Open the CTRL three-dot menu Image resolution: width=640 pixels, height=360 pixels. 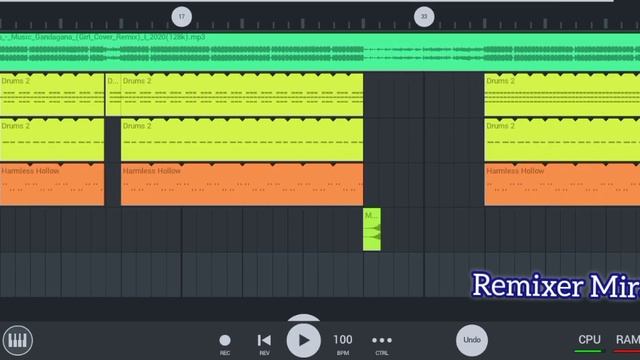[x=382, y=344]
